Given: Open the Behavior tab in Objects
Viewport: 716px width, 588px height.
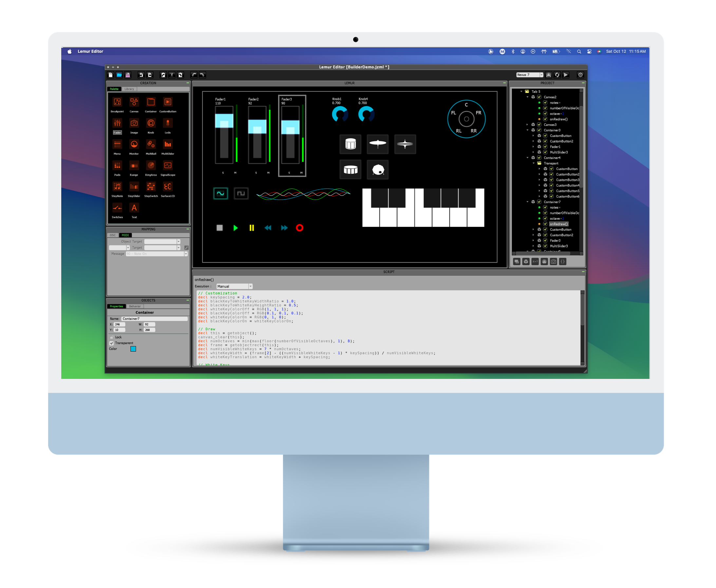Looking at the screenshot, I should 135,306.
